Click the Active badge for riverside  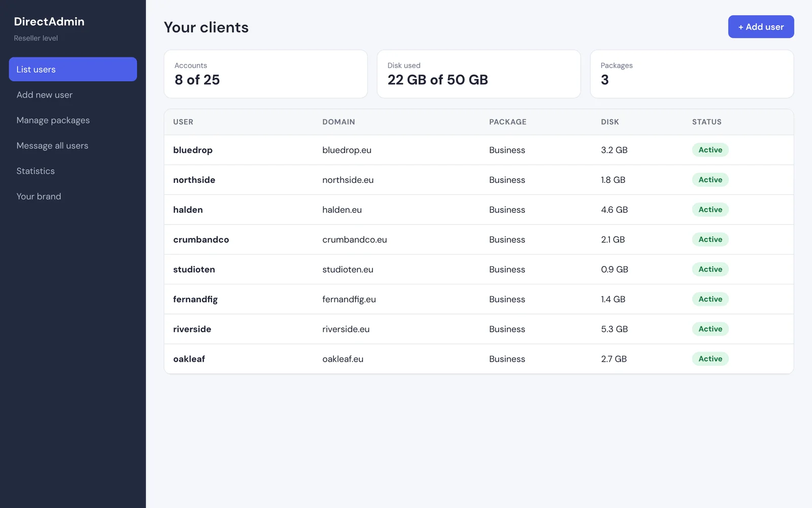tap(710, 329)
